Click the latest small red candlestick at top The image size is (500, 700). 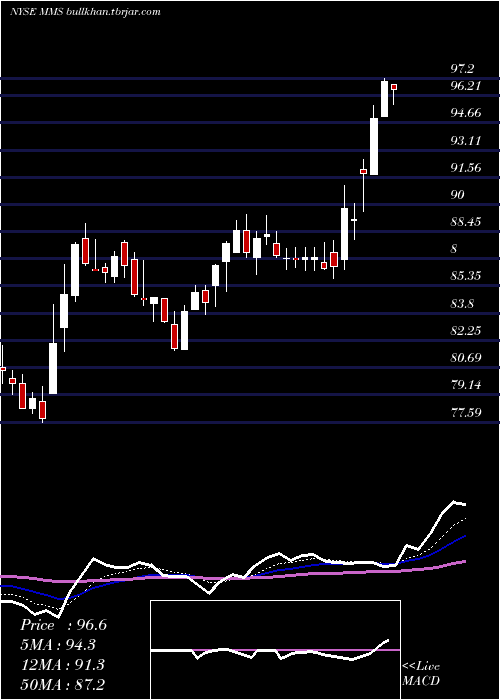394,87
